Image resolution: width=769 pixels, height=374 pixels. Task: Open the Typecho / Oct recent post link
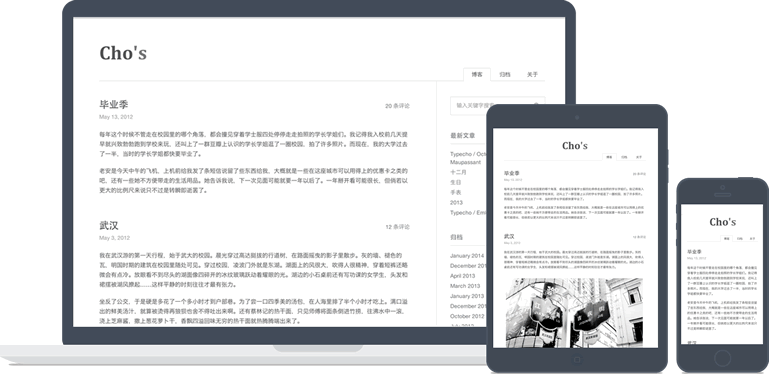point(468,154)
